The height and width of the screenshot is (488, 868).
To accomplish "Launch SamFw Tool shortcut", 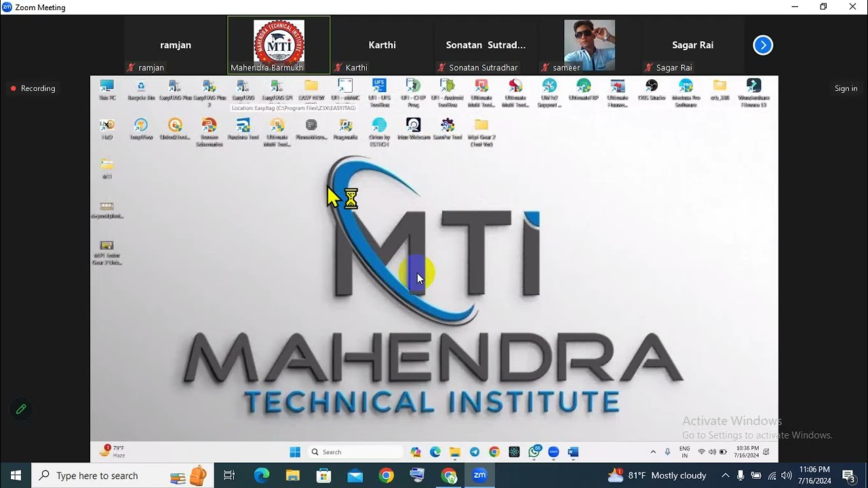I will click(x=447, y=129).
